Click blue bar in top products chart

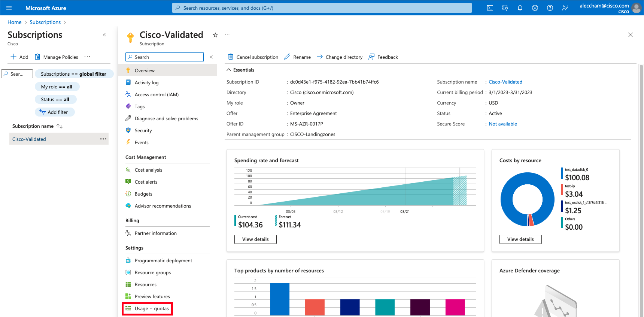click(x=280, y=299)
